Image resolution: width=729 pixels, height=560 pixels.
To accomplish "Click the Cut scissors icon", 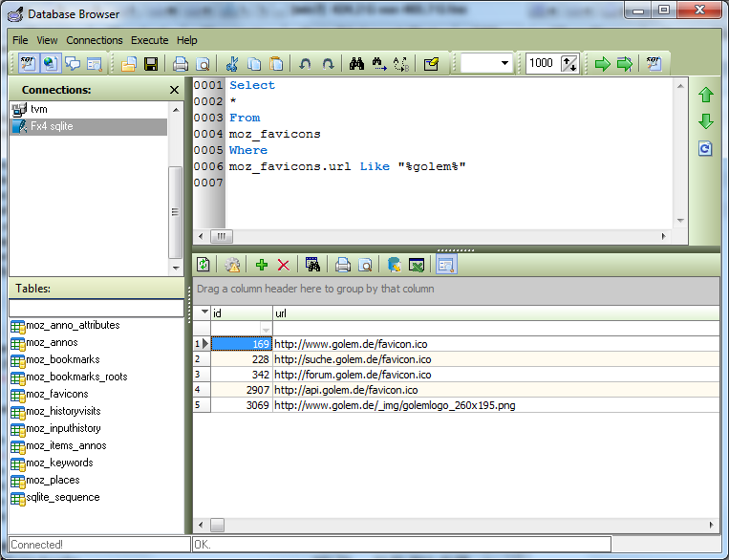I will click(x=230, y=64).
